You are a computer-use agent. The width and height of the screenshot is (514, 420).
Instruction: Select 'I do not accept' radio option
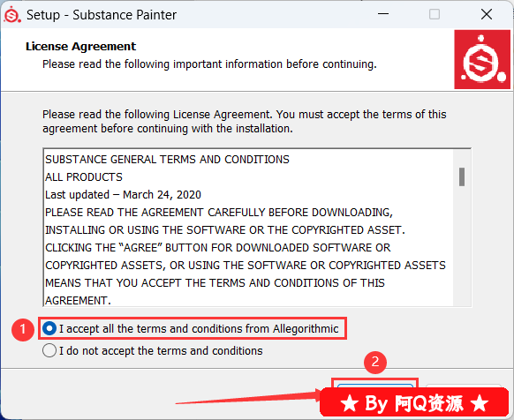[49, 350]
